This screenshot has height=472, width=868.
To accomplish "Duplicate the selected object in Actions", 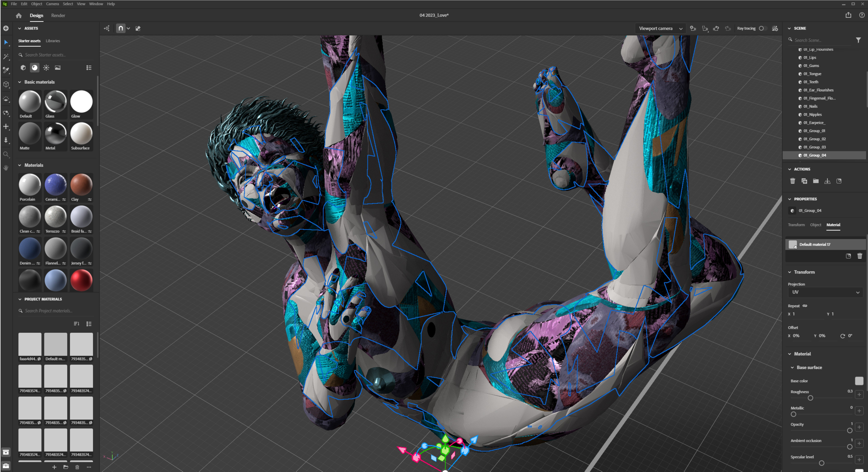I will pos(804,181).
